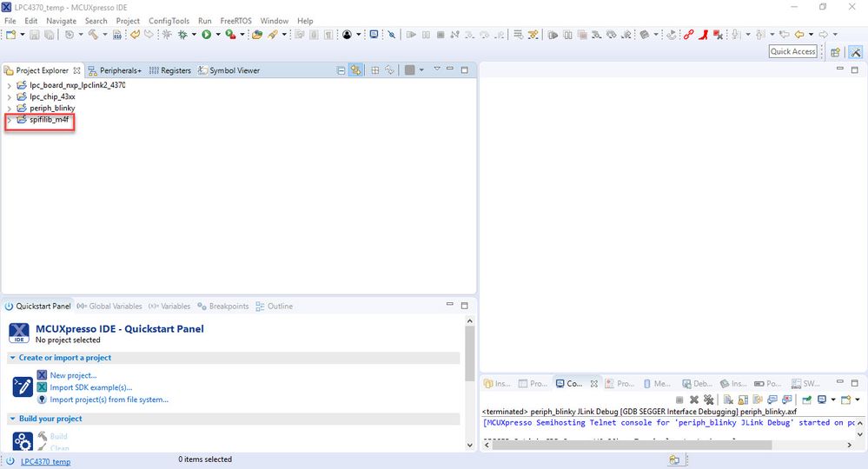Click the Collapse All icon in Project Explorer
The height and width of the screenshot is (469, 868).
341,70
